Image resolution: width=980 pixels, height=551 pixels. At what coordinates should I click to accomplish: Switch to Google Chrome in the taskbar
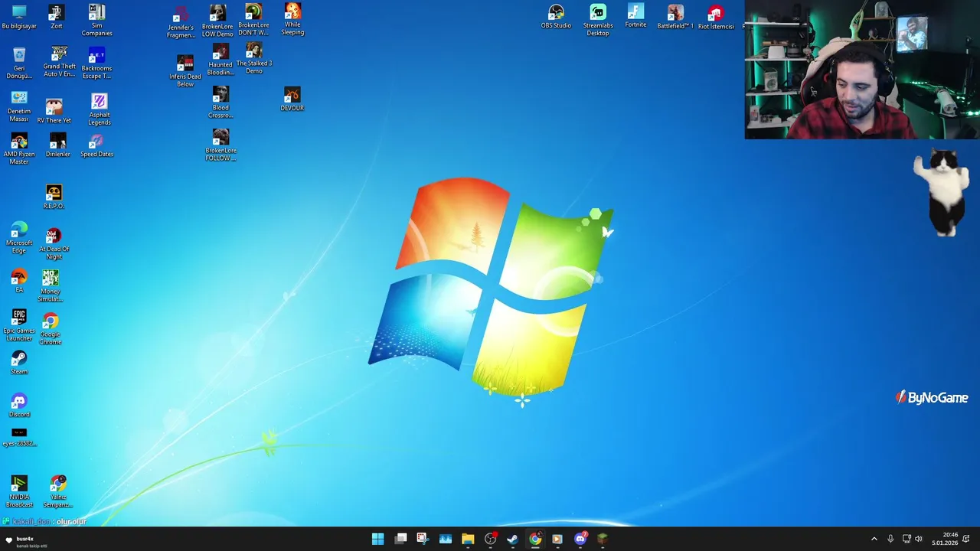535,539
